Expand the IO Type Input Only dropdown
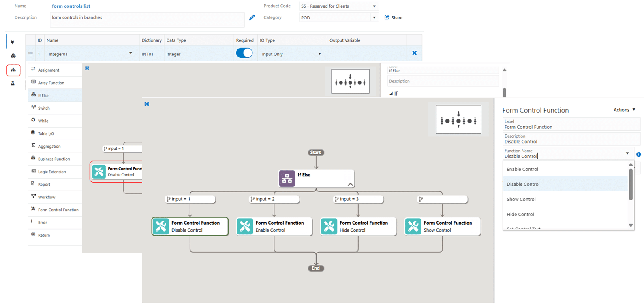This screenshot has height=304, width=644. [x=319, y=54]
